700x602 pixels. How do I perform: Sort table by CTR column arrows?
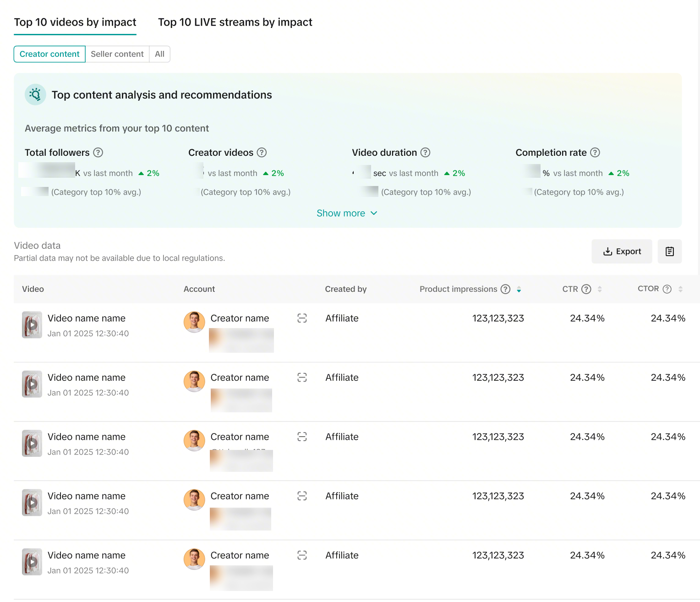599,290
